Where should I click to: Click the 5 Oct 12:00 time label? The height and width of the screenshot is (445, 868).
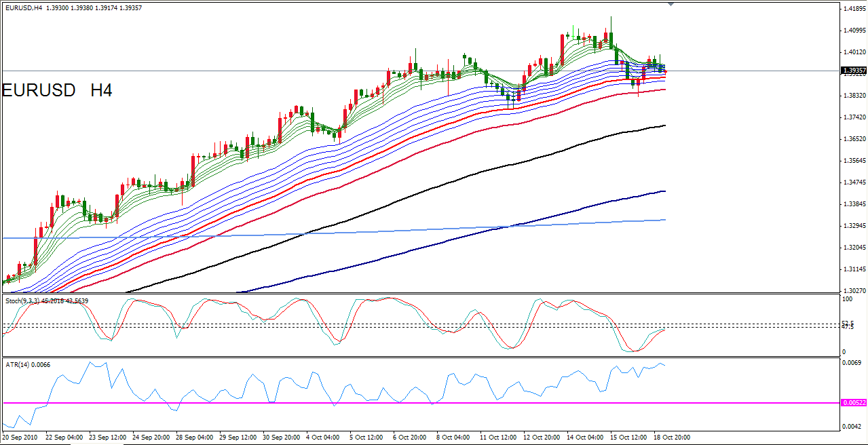366,437
